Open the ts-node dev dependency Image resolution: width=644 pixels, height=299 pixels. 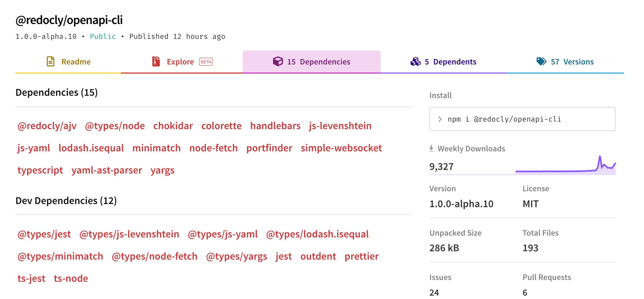tap(71, 279)
